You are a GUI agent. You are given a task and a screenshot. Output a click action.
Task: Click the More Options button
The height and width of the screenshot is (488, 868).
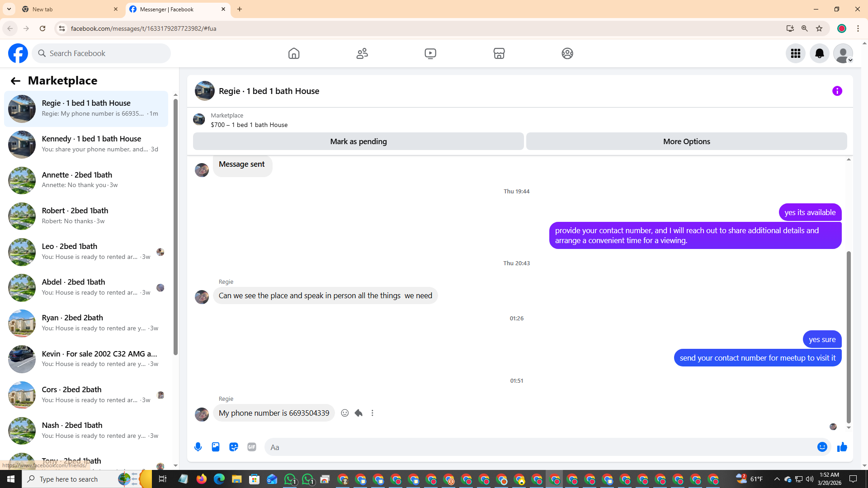pos(686,141)
